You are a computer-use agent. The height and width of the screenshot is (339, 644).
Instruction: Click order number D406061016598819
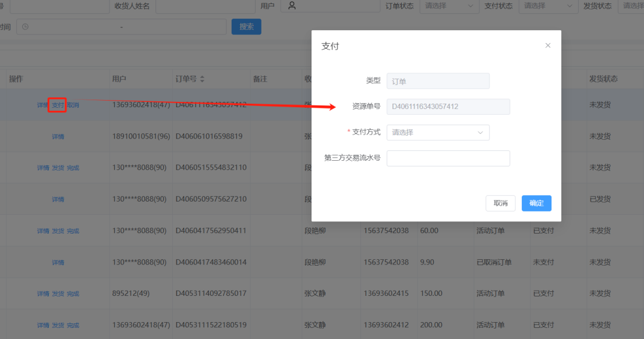209,136
